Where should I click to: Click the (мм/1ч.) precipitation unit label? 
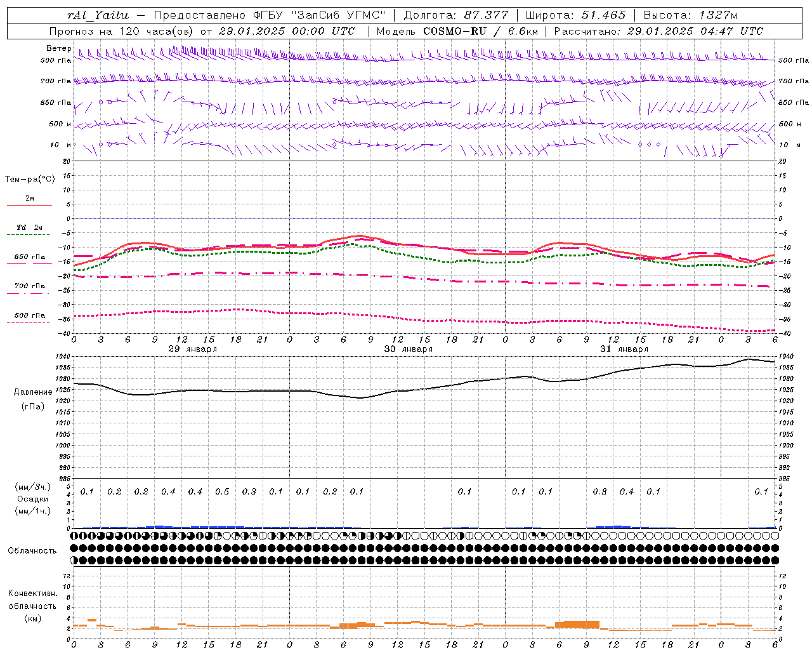[33, 511]
